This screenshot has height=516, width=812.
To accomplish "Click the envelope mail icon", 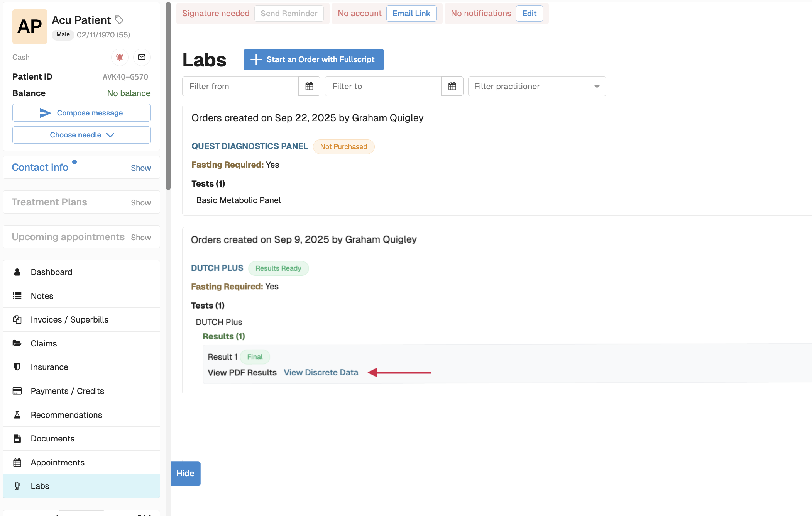I will [x=142, y=57].
